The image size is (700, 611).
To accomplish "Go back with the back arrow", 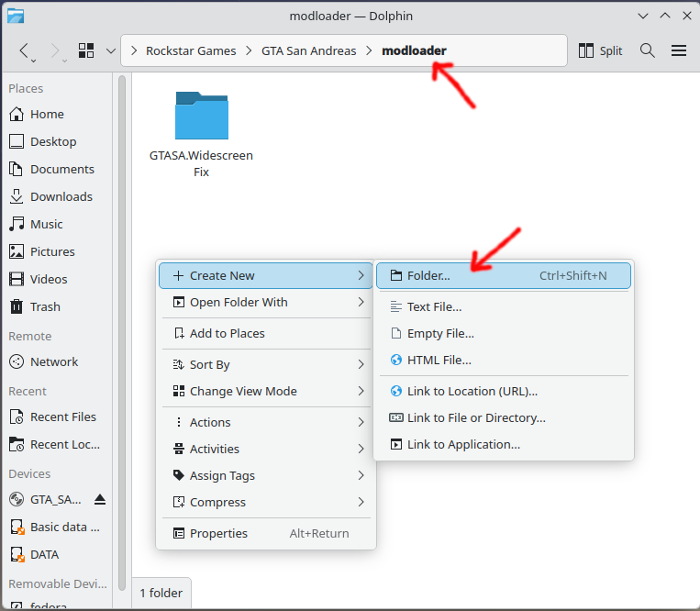I will click(24, 50).
